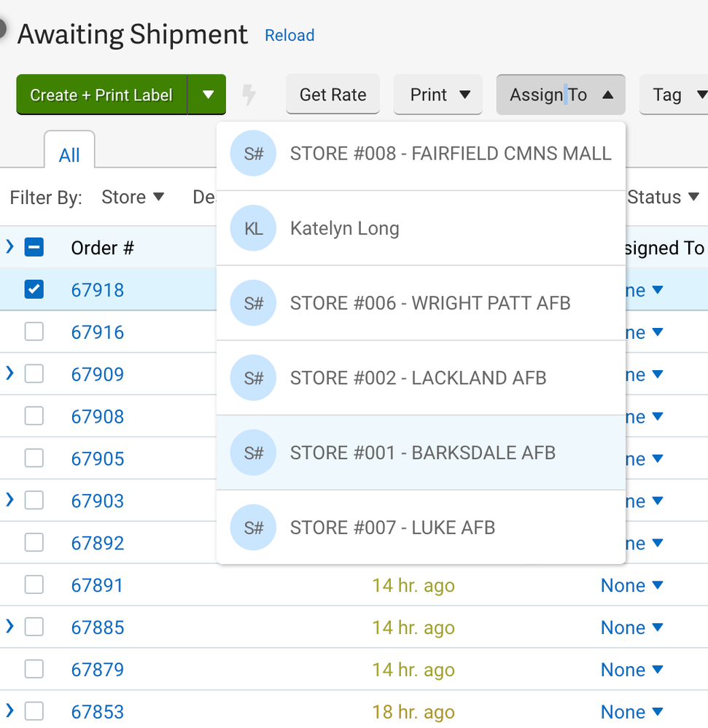This screenshot has height=728, width=708.
Task: Open order 67885 link
Action: 98,628
